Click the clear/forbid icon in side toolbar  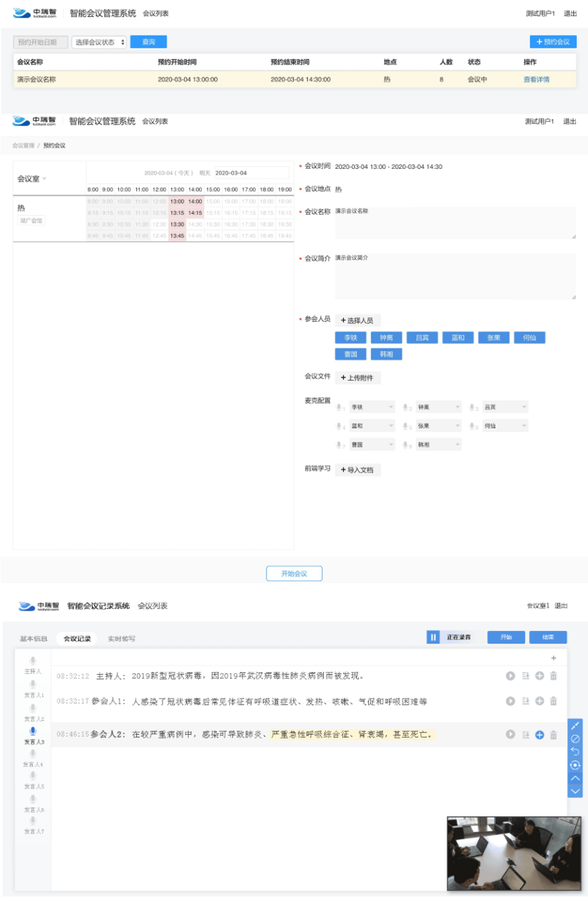click(x=575, y=738)
